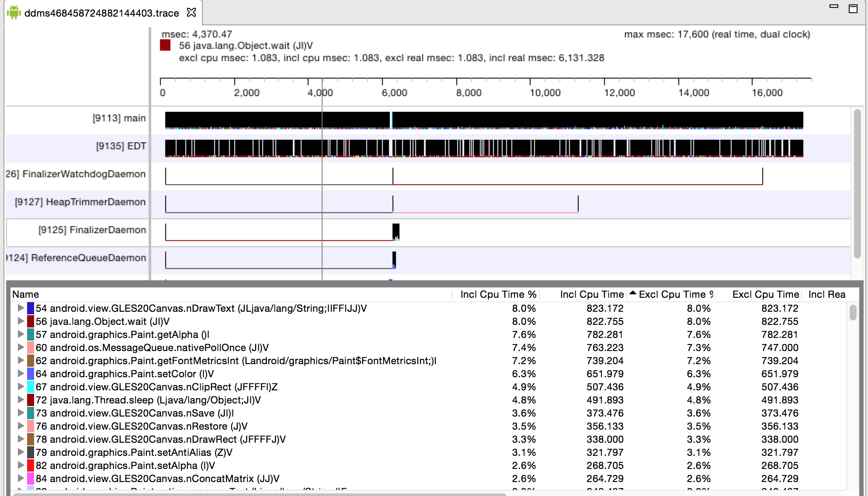Image resolution: width=868 pixels, height=496 pixels.
Task: Click the HeapTrimmerDaemon thread label
Action: (80, 202)
